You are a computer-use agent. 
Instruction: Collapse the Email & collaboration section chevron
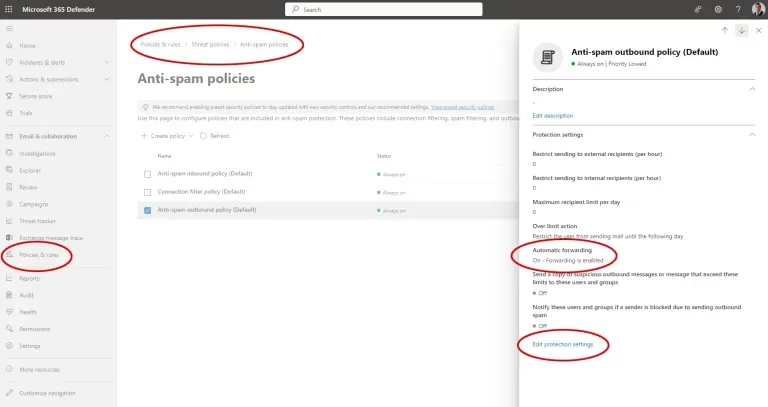107,136
